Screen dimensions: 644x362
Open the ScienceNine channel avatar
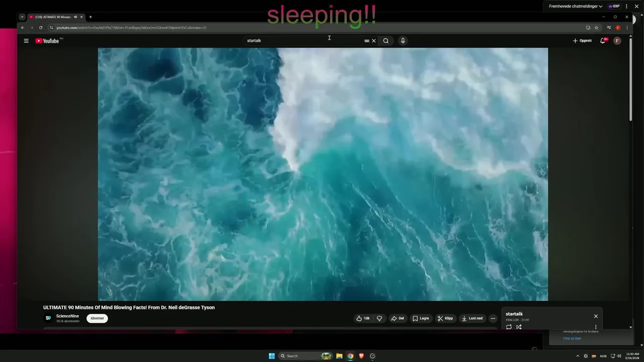(x=48, y=318)
